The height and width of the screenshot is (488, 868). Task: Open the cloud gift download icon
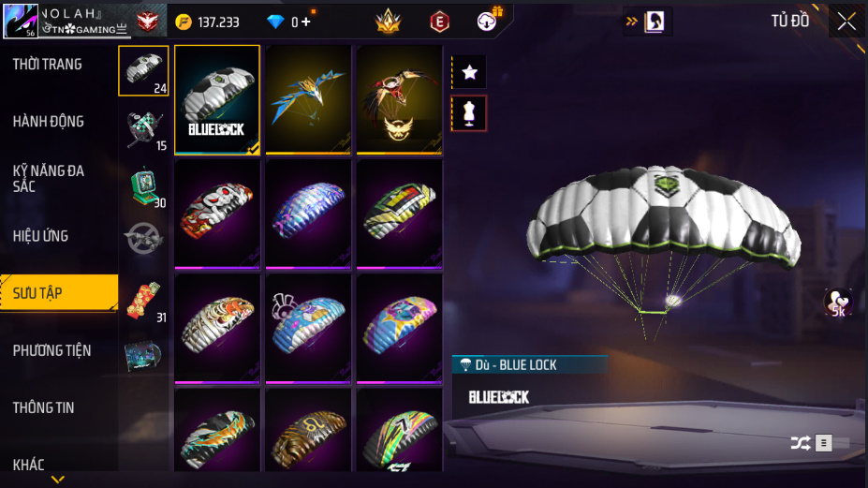pyautogui.click(x=488, y=21)
